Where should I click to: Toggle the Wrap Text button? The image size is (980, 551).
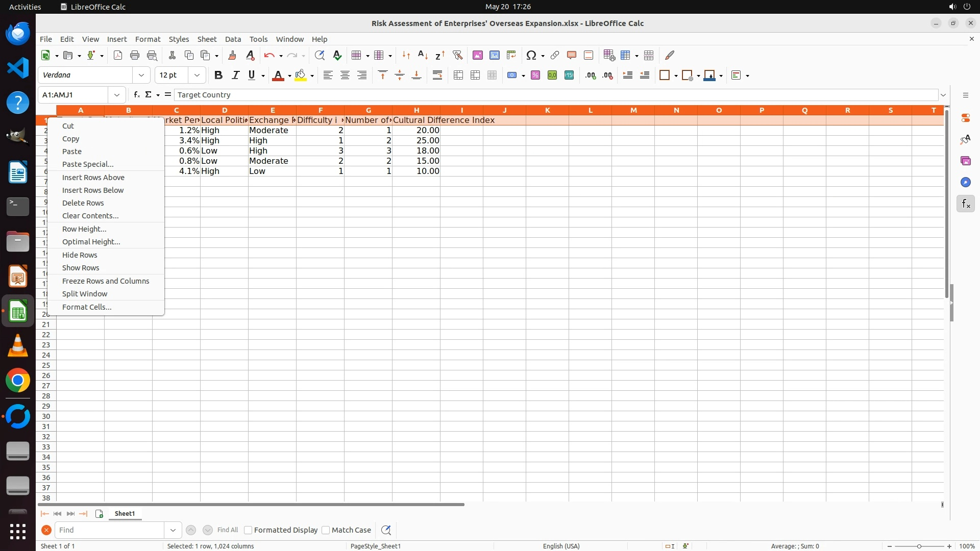click(437, 76)
